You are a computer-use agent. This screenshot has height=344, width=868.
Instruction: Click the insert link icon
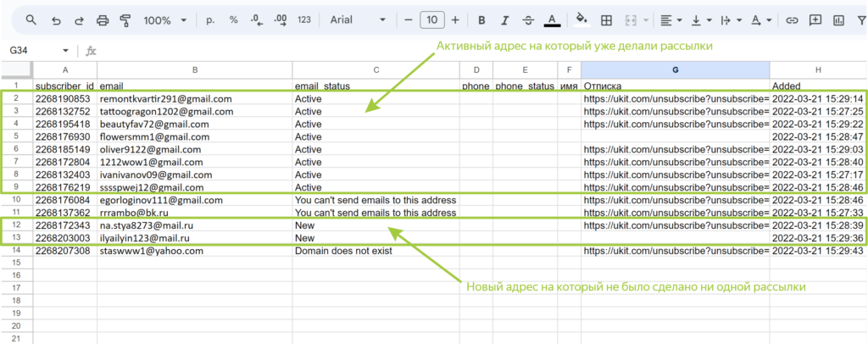pos(793,20)
